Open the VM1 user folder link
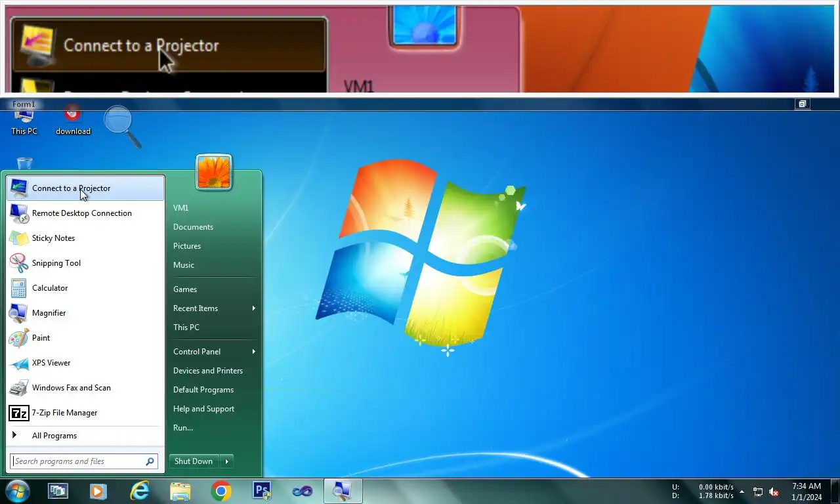Image resolution: width=840 pixels, height=504 pixels. [x=181, y=208]
